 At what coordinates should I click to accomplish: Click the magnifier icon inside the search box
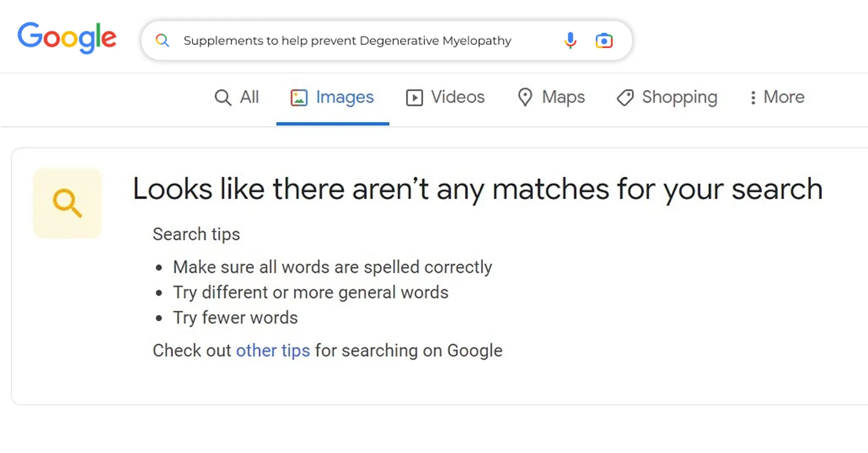[x=162, y=41]
